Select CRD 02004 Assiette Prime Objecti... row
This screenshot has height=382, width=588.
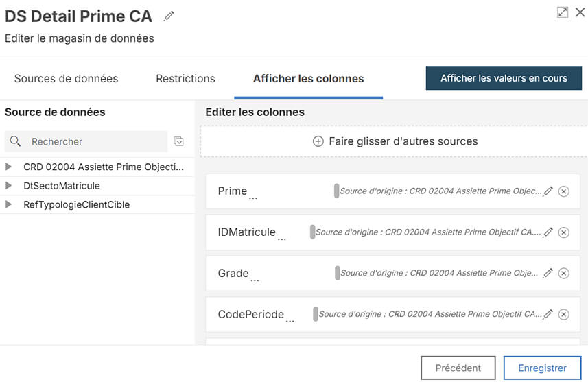pos(97,167)
